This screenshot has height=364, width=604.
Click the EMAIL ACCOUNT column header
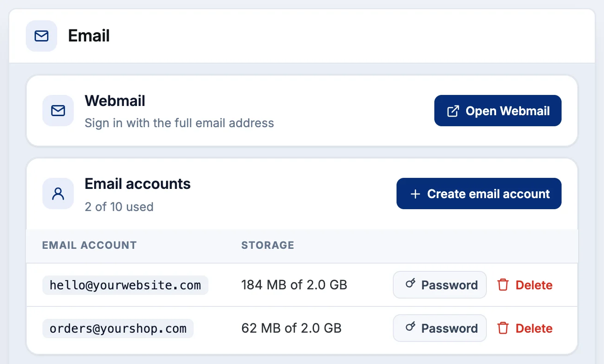(89, 245)
